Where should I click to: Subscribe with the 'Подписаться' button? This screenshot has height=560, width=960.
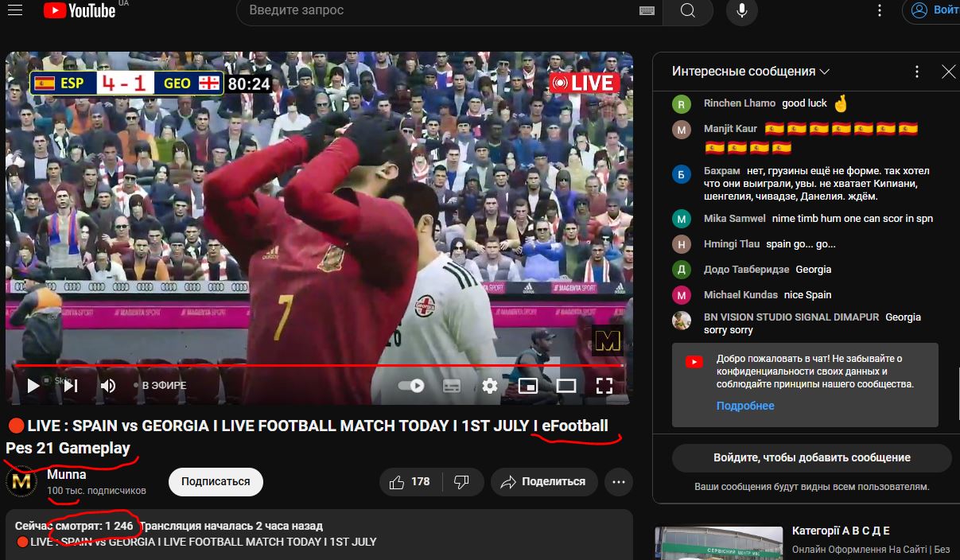point(216,481)
